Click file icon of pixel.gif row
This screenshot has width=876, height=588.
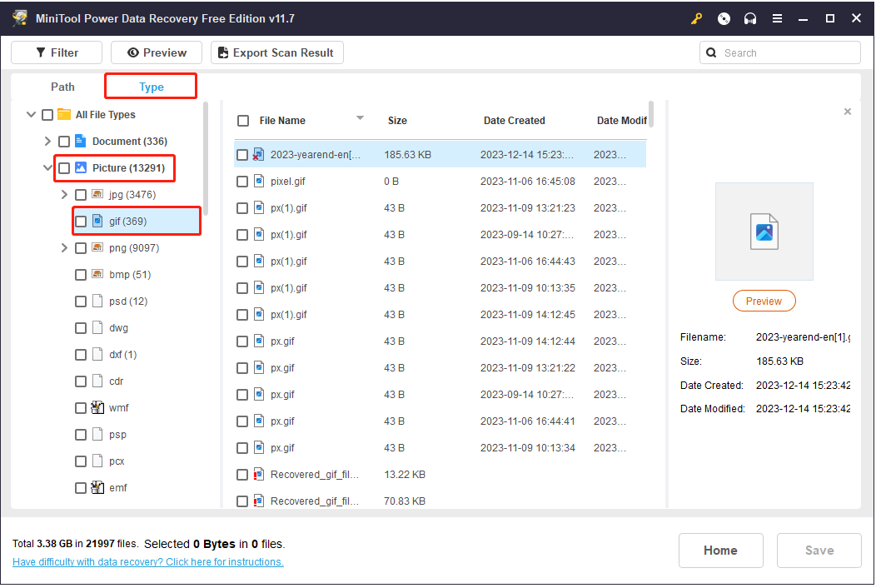pyautogui.click(x=259, y=181)
